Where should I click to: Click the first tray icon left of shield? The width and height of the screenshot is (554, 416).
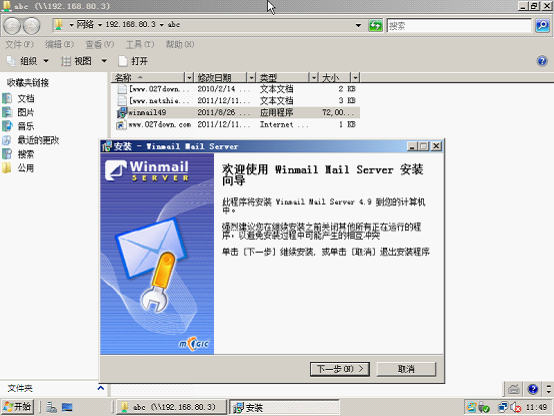click(x=472, y=407)
